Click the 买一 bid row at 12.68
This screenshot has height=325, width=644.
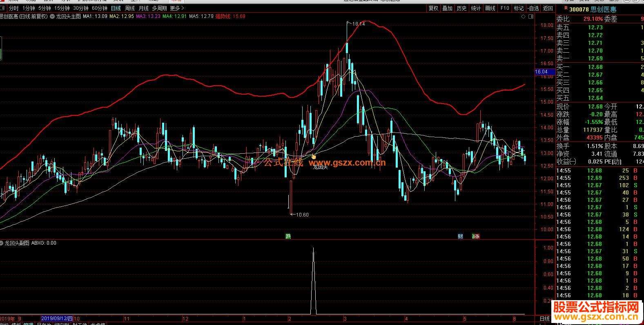pyautogui.click(x=599, y=67)
